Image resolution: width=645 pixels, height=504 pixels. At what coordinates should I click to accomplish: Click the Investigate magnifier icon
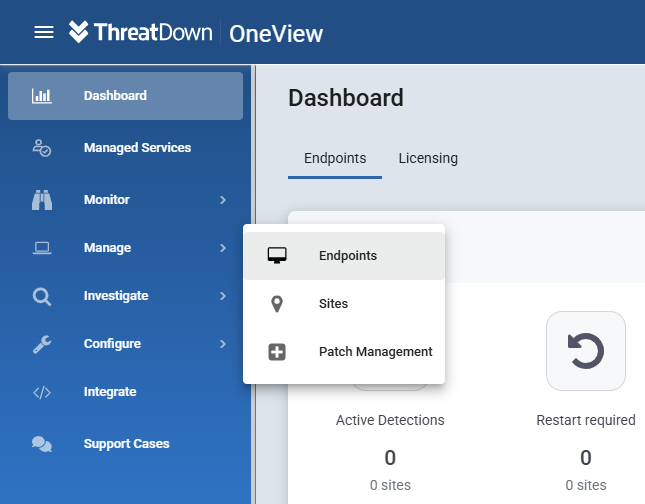click(42, 296)
